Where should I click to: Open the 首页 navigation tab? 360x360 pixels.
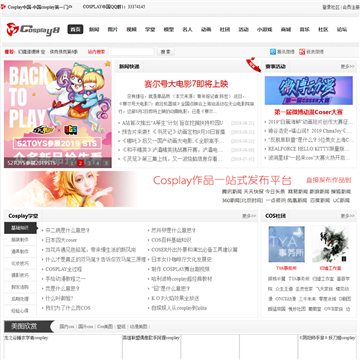click(75, 29)
